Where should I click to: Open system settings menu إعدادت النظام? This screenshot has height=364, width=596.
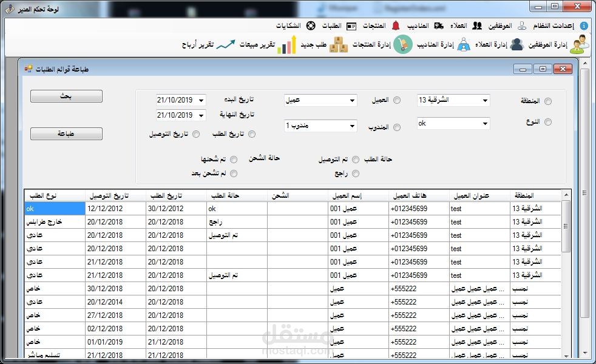[554, 25]
